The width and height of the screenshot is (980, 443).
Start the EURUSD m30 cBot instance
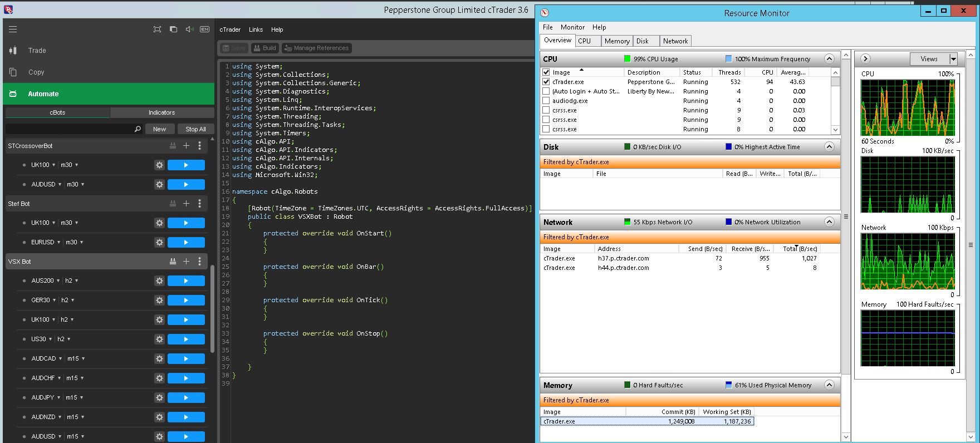[x=186, y=243]
